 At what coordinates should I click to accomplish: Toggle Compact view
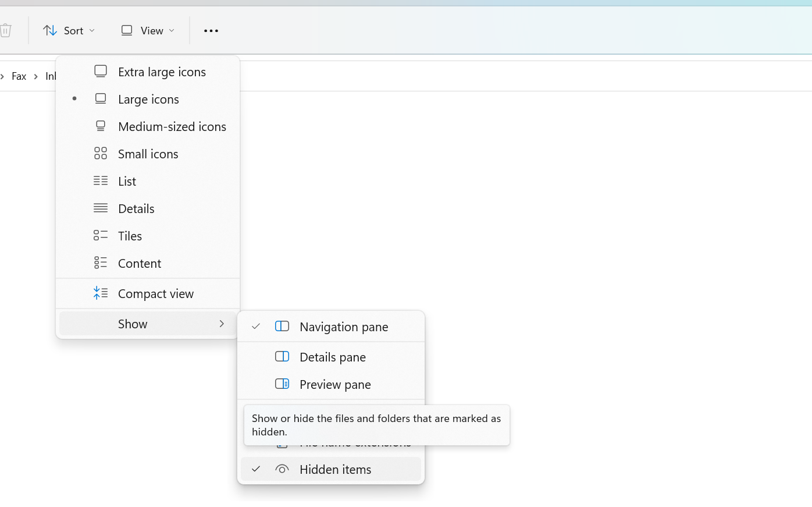click(148, 293)
